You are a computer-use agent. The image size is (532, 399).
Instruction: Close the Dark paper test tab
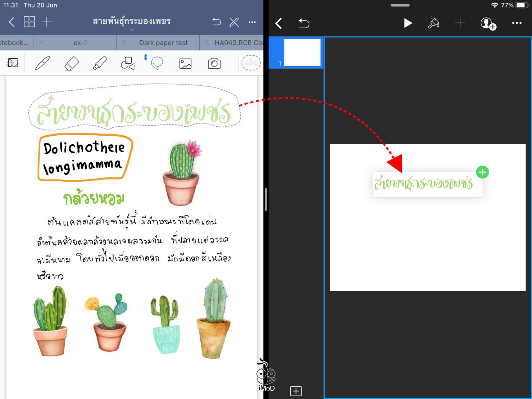tap(124, 43)
